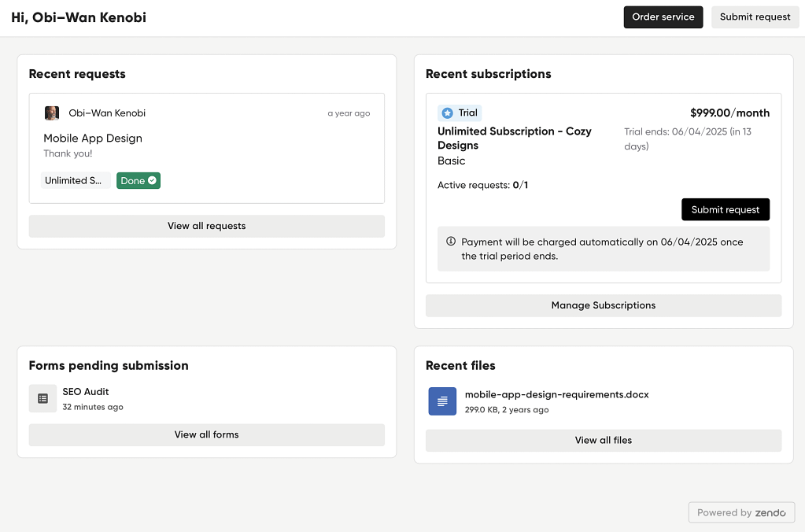Click the $999.00/month price
Screen dimensions: 805x532
point(729,113)
